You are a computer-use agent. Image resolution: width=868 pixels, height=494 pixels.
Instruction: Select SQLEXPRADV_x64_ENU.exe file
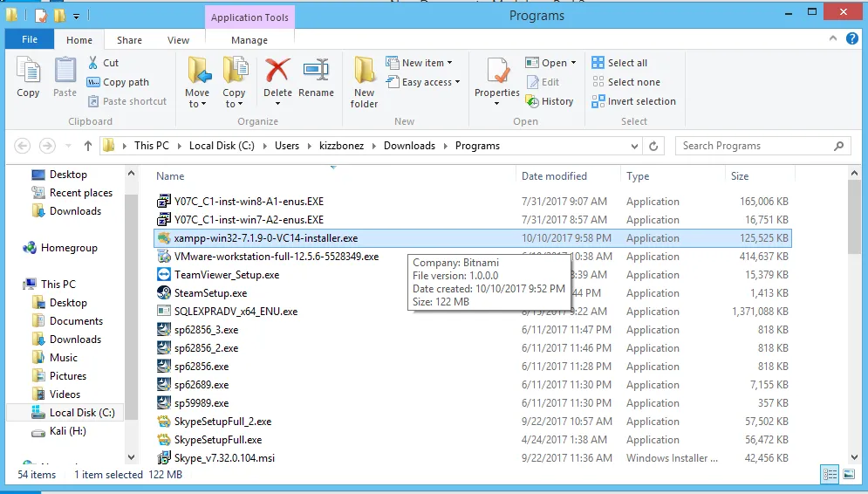coord(236,312)
